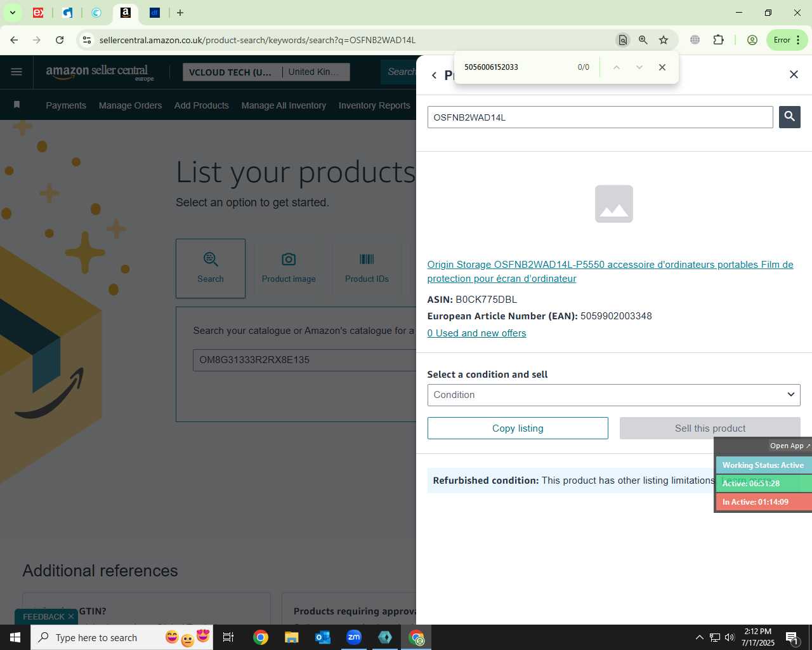The image size is (812, 650).
Task: Open the Chrome profile avatar icon
Action: click(x=752, y=40)
